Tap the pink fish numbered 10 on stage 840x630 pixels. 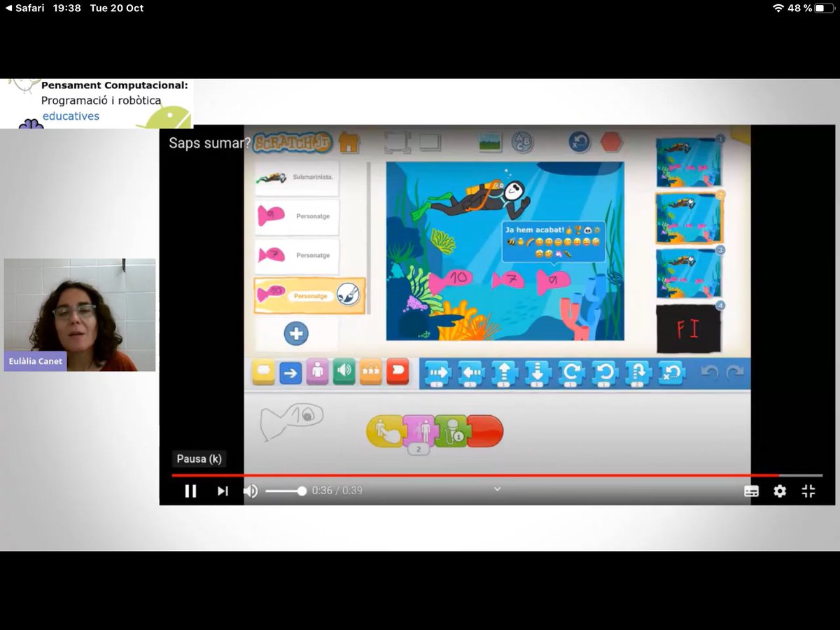coord(450,281)
